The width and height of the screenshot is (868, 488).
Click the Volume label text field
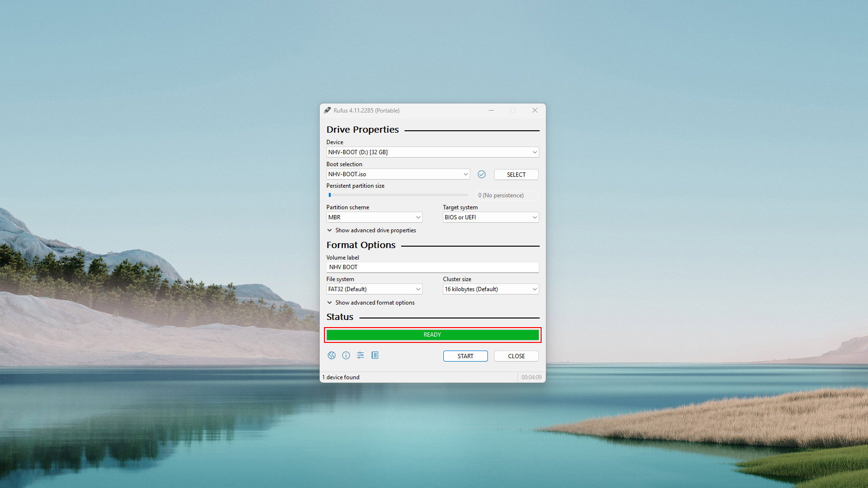tap(432, 267)
